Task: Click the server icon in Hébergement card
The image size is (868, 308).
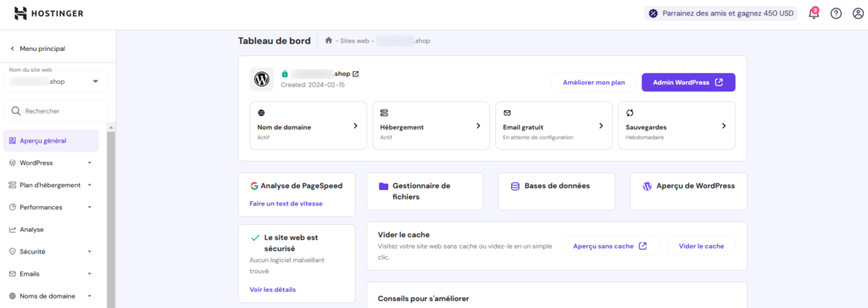Action: pyautogui.click(x=384, y=113)
